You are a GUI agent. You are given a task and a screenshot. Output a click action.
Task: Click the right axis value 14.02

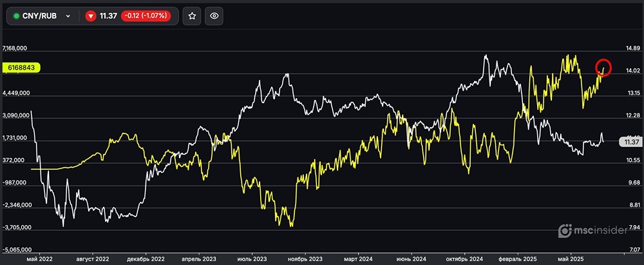point(633,71)
